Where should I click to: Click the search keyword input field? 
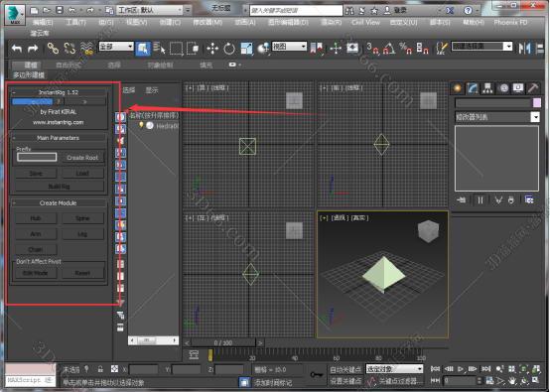pos(296,11)
